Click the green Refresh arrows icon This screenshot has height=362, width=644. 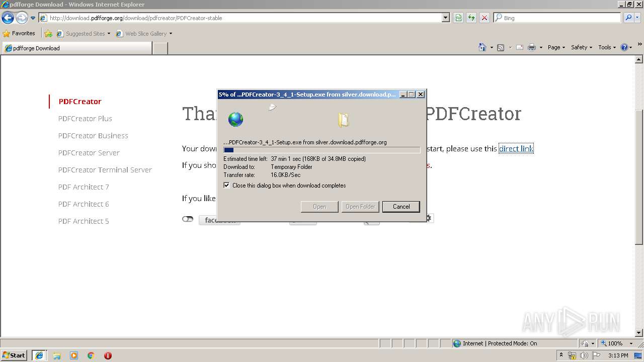471,18
